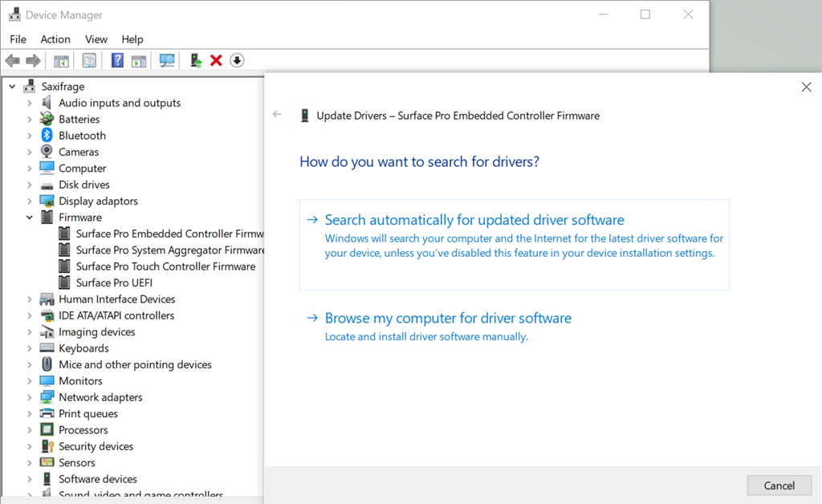This screenshot has height=504, width=822.
Task: Click the Device Manager title bar icon
Action: click(14, 14)
